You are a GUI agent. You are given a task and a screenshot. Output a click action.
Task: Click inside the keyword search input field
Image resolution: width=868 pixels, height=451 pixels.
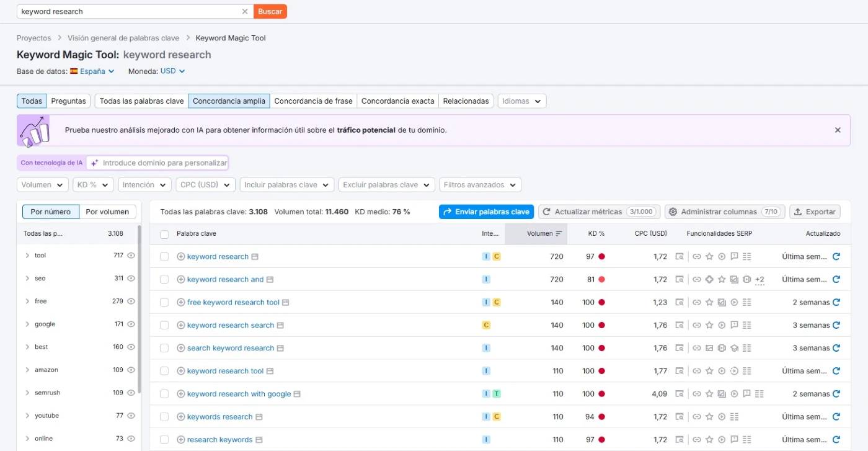[124, 11]
